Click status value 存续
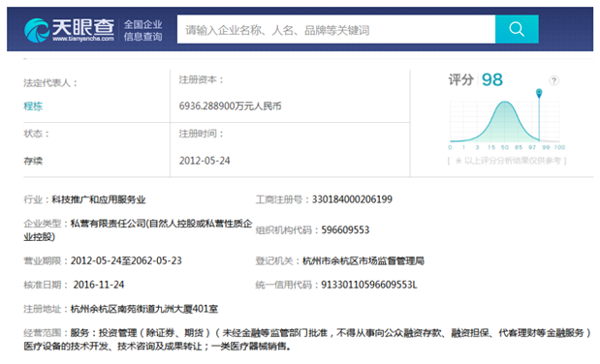Screen dimensions: 600x364 click(33, 161)
